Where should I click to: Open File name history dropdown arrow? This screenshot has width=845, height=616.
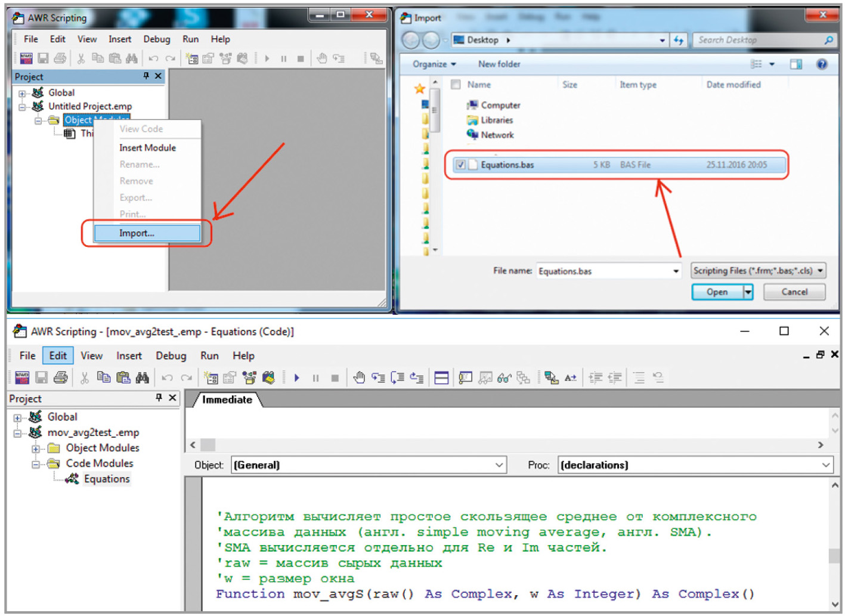pyautogui.click(x=676, y=271)
